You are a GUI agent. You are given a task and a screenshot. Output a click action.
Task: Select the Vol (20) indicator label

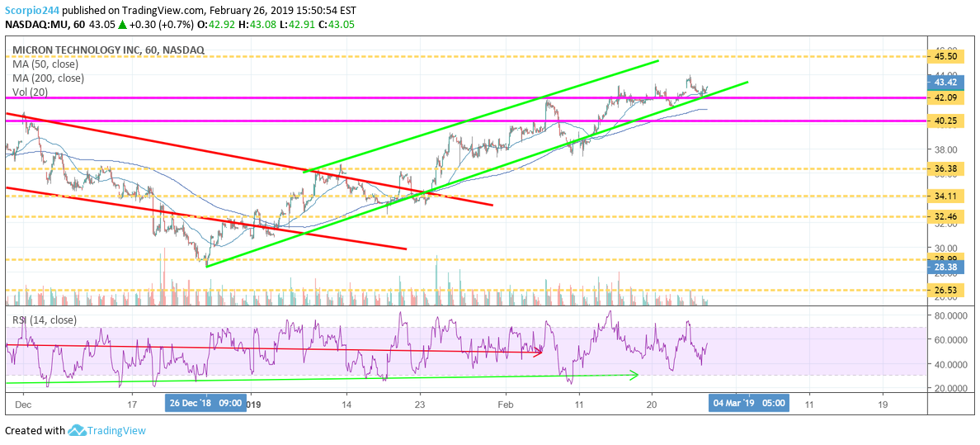pos(31,92)
